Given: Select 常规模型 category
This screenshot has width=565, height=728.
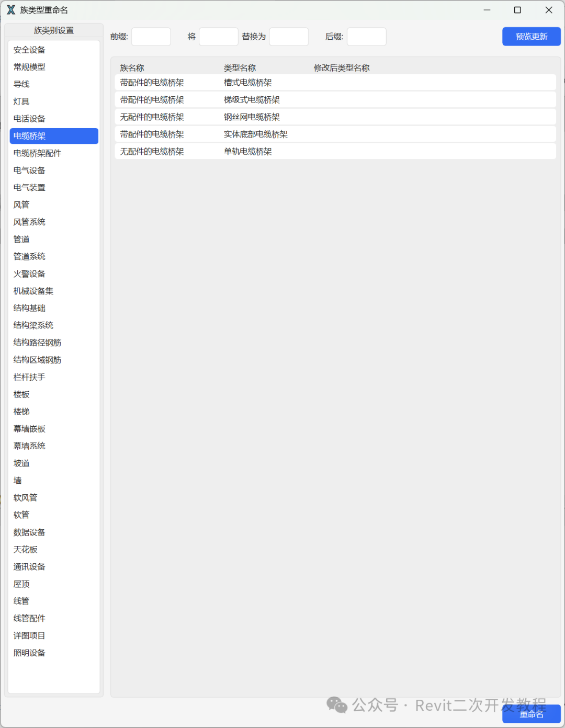Looking at the screenshot, I should click(54, 67).
